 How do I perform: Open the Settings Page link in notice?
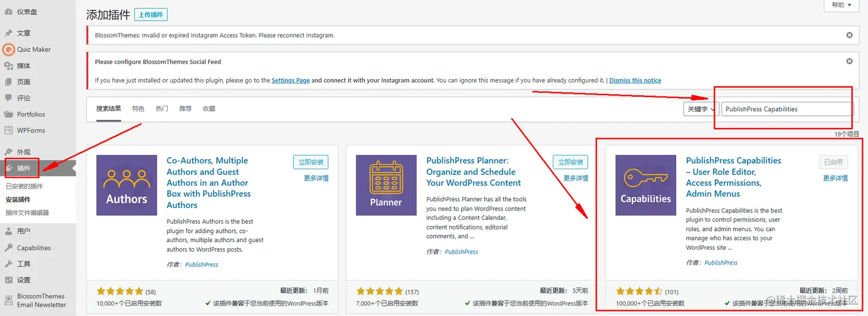tap(290, 80)
